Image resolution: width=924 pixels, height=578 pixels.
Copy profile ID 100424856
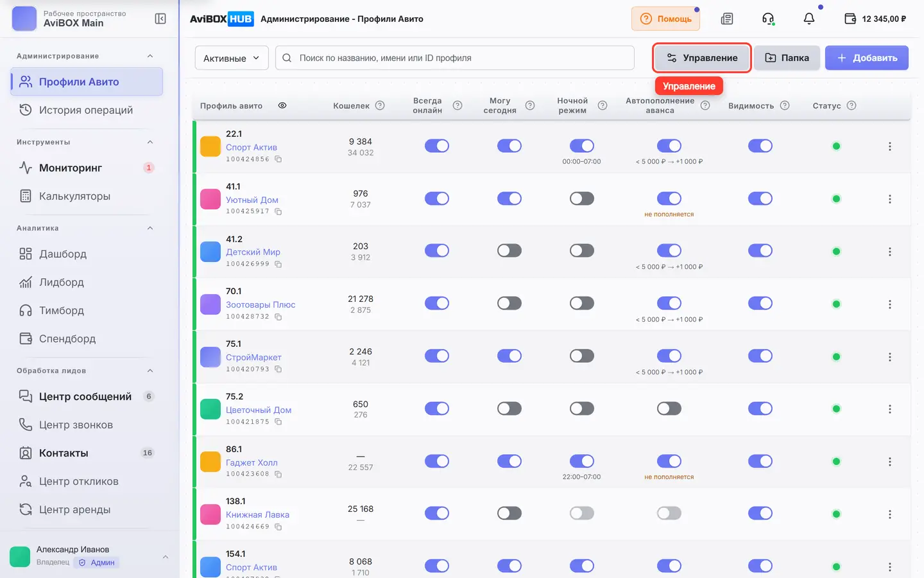click(x=278, y=159)
